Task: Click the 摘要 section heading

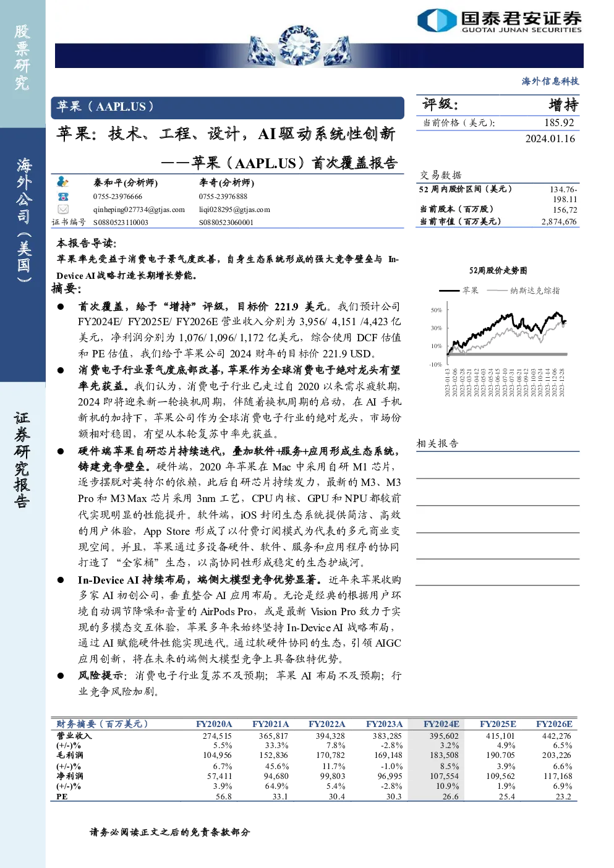Action: tap(66, 288)
